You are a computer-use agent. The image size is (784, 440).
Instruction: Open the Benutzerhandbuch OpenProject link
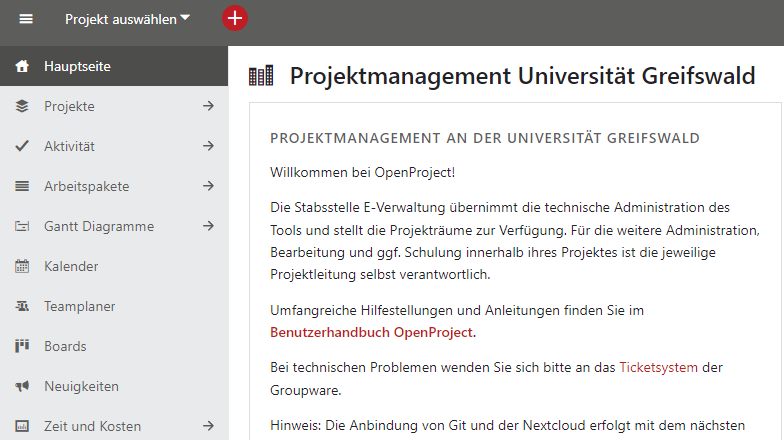pos(372,332)
